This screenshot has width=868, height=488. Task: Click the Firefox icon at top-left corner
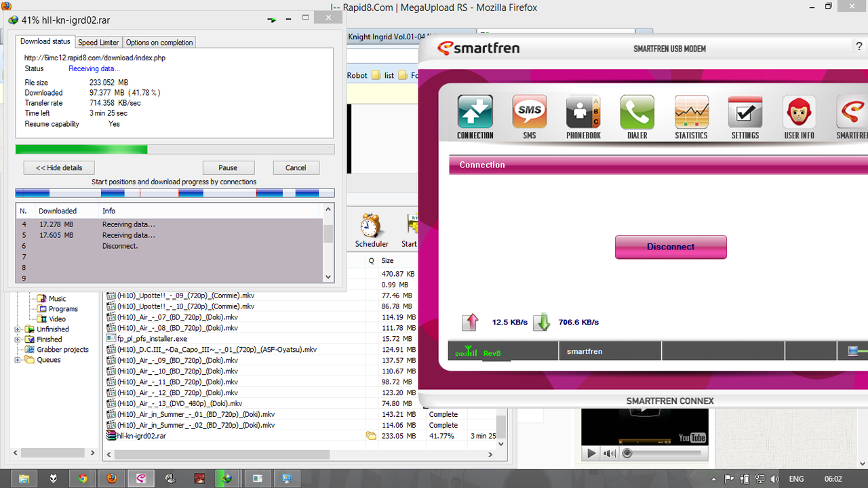click(x=7, y=5)
